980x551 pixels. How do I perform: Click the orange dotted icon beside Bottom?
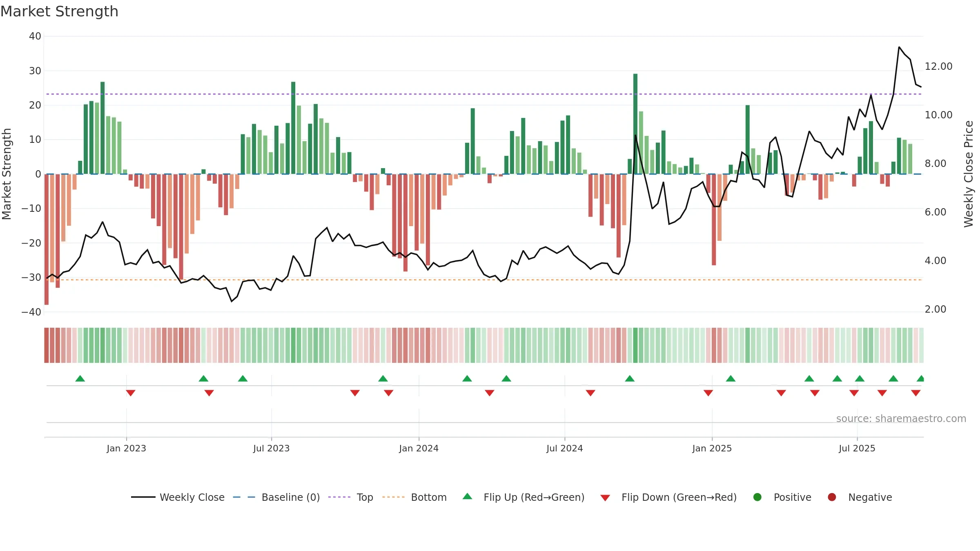[x=394, y=497]
